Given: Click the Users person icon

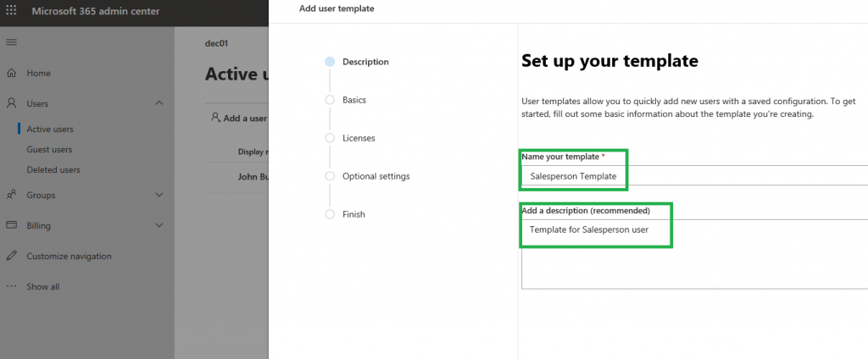Looking at the screenshot, I should (x=12, y=103).
